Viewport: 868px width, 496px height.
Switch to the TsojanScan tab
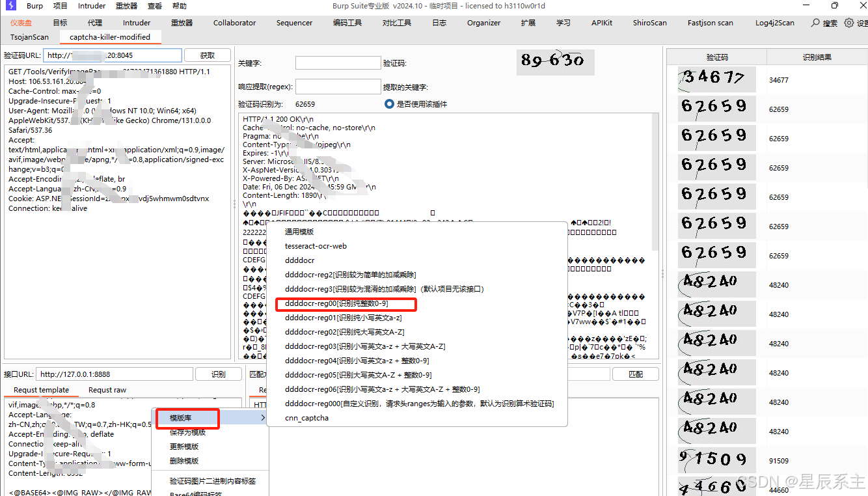[29, 37]
